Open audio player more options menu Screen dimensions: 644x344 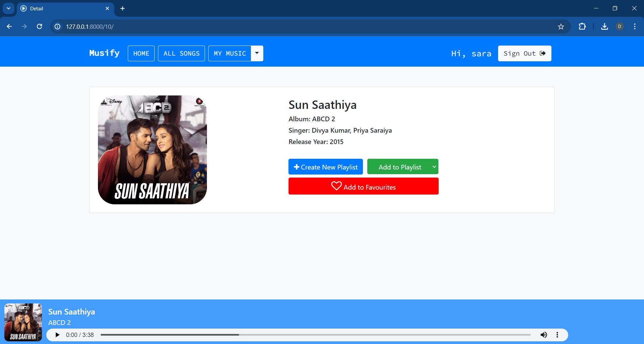pos(557,335)
